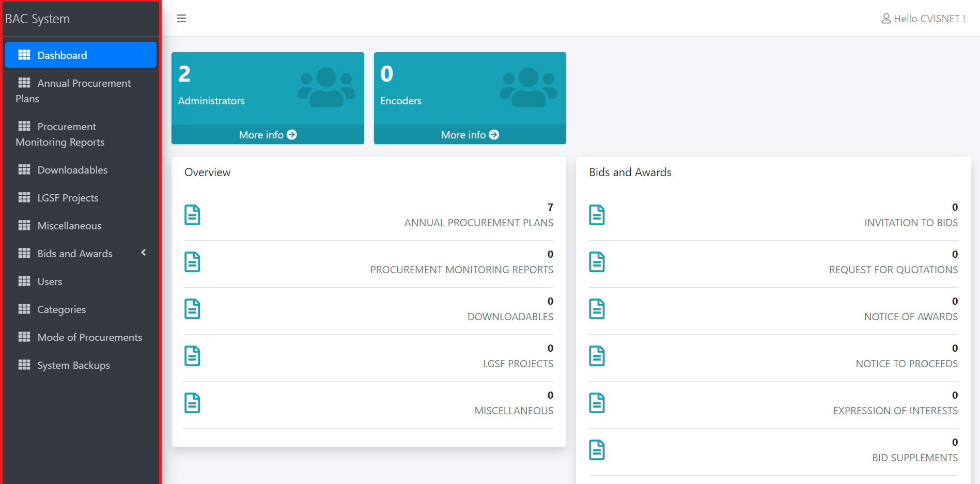The width and height of the screenshot is (980, 484).
Task: Click the REQUEST FOR QUOTATIONS label
Action: point(894,270)
